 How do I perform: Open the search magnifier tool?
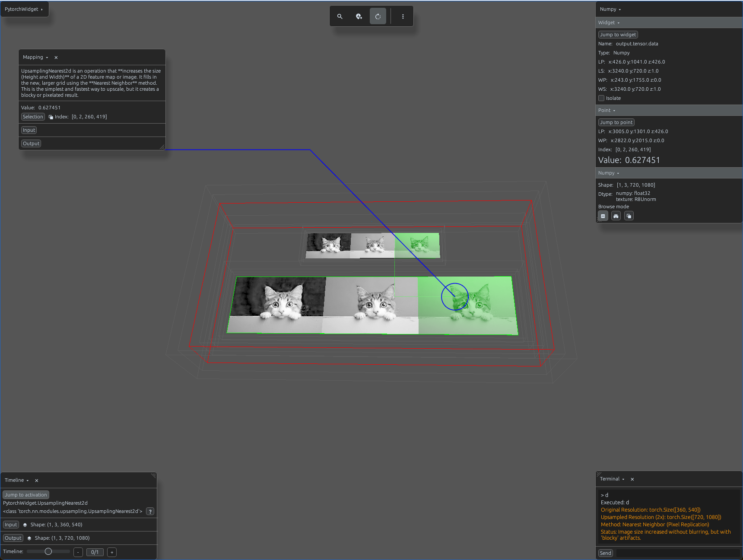click(340, 16)
